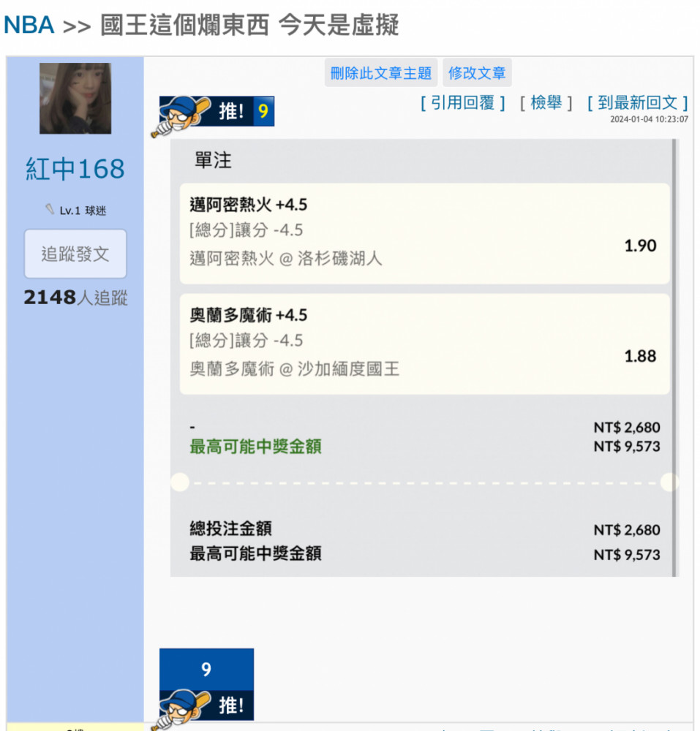Click the 1.90 odds value
This screenshot has width=700, height=731.
point(640,246)
